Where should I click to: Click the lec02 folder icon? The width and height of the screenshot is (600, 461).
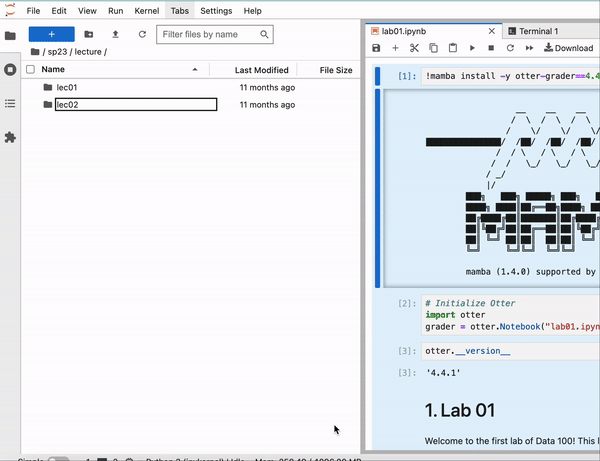pos(48,104)
